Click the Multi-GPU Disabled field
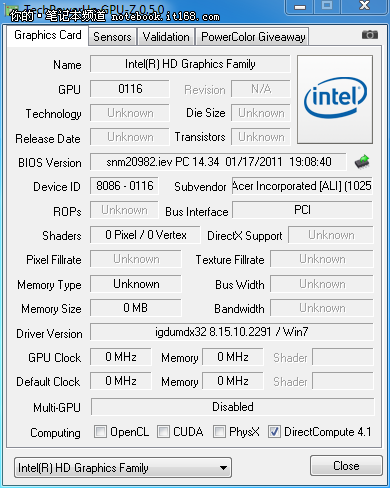 [x=233, y=407]
